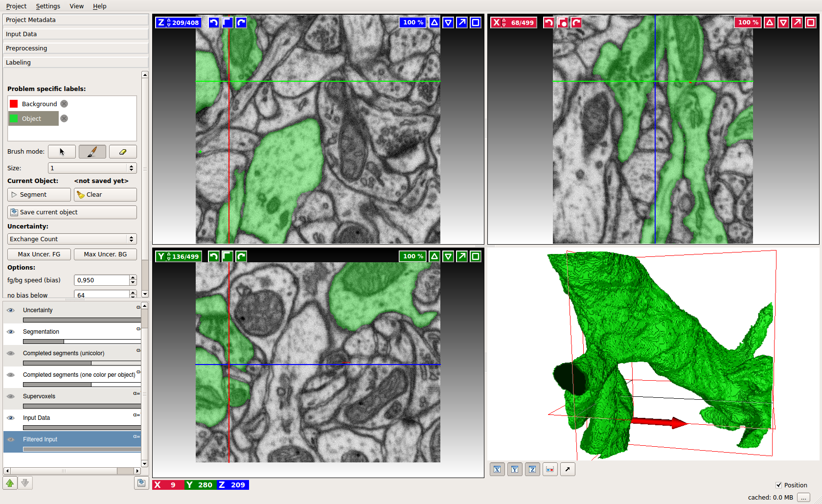Click the Segment button
The image size is (822, 504).
[x=39, y=194]
